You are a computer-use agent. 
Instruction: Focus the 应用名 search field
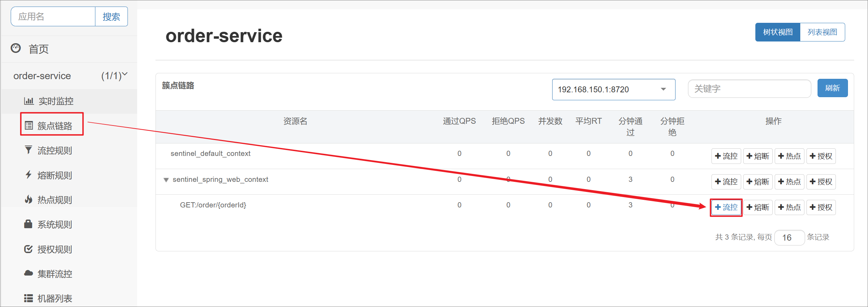pyautogui.click(x=53, y=17)
